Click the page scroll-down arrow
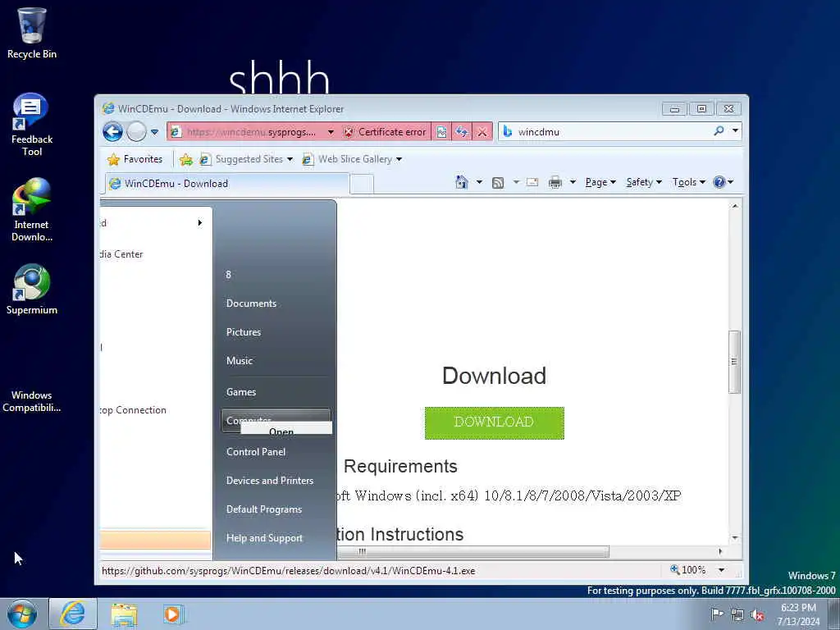Image resolution: width=840 pixels, height=630 pixels. coord(735,537)
